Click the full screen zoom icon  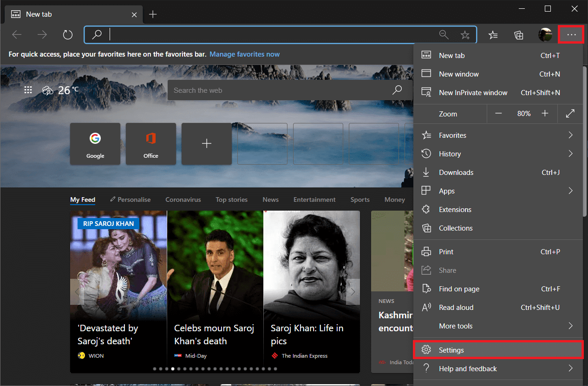pyautogui.click(x=570, y=114)
